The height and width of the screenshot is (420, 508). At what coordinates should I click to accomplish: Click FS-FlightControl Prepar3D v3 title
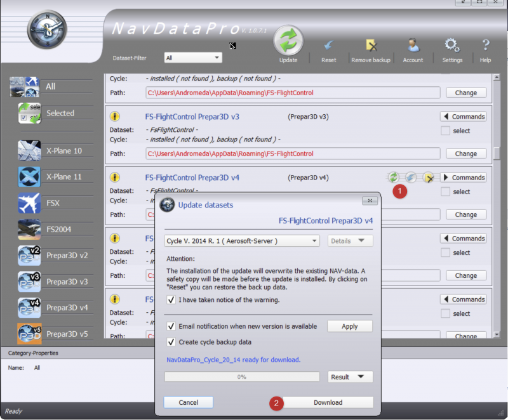[x=192, y=117]
